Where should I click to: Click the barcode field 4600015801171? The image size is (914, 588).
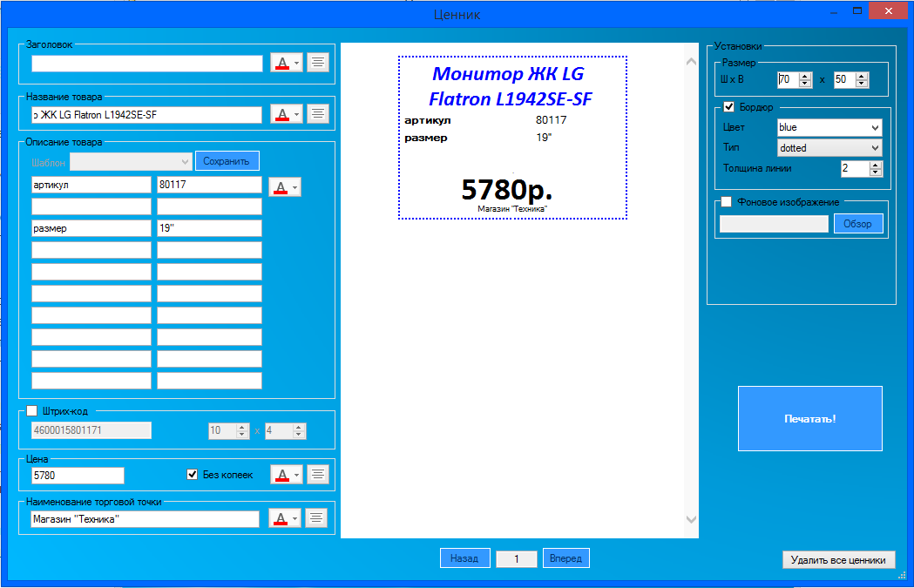91,430
